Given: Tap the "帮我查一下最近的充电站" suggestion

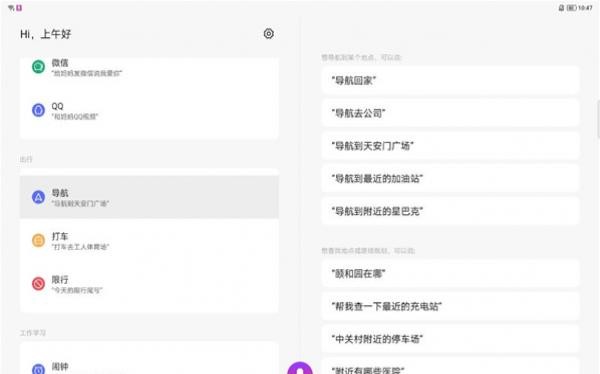Looking at the screenshot, I should tap(450, 306).
